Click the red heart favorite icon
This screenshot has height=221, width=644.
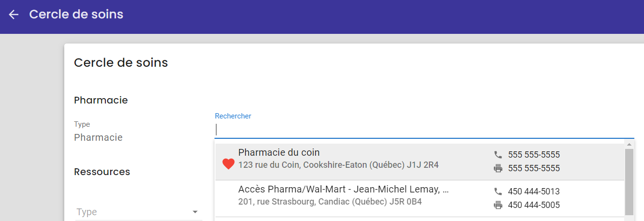tap(229, 164)
